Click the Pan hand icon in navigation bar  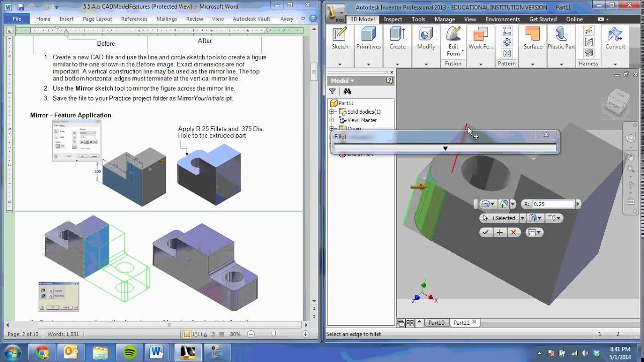point(631,158)
